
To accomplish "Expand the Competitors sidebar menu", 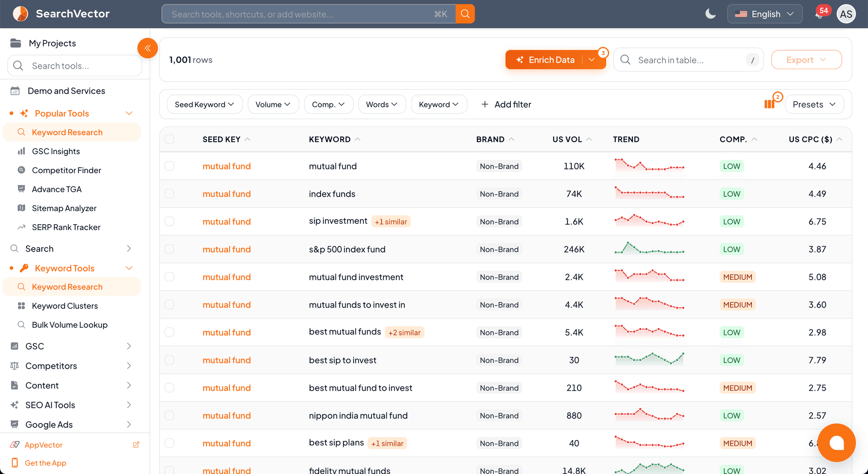I will (x=72, y=366).
